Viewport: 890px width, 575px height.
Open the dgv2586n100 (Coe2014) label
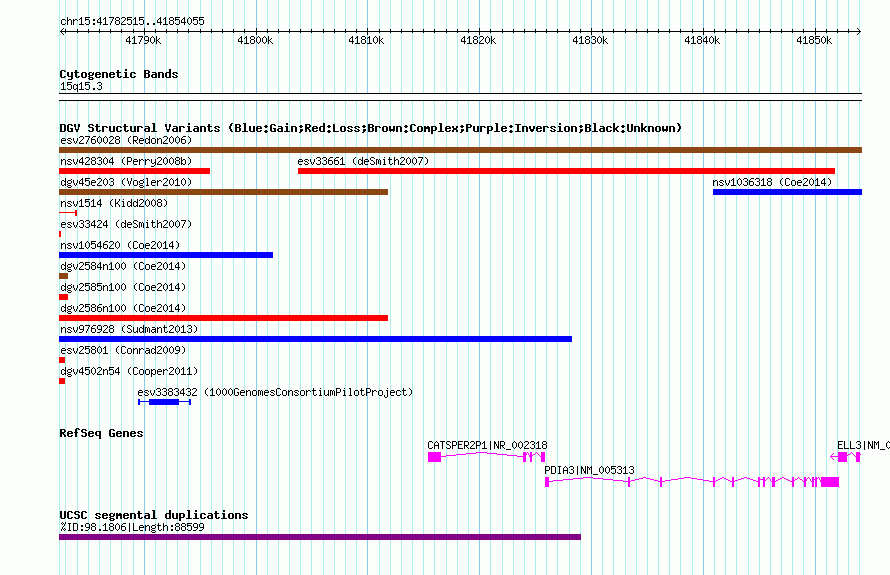(x=123, y=308)
